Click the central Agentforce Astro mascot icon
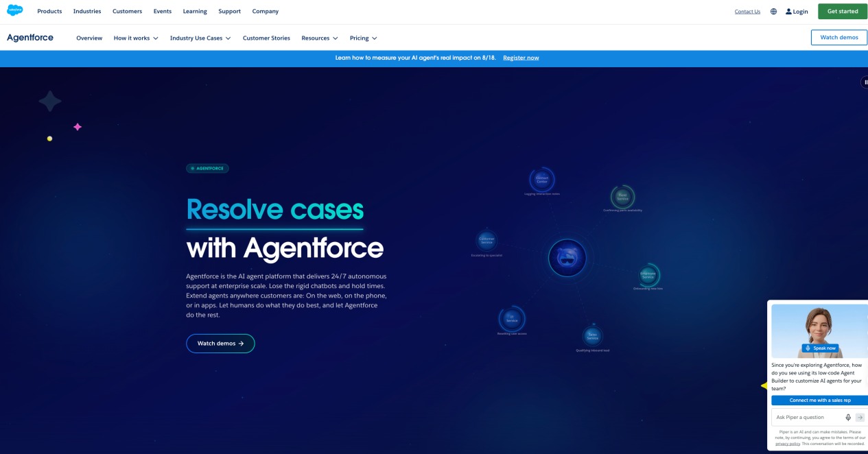 [x=567, y=258]
